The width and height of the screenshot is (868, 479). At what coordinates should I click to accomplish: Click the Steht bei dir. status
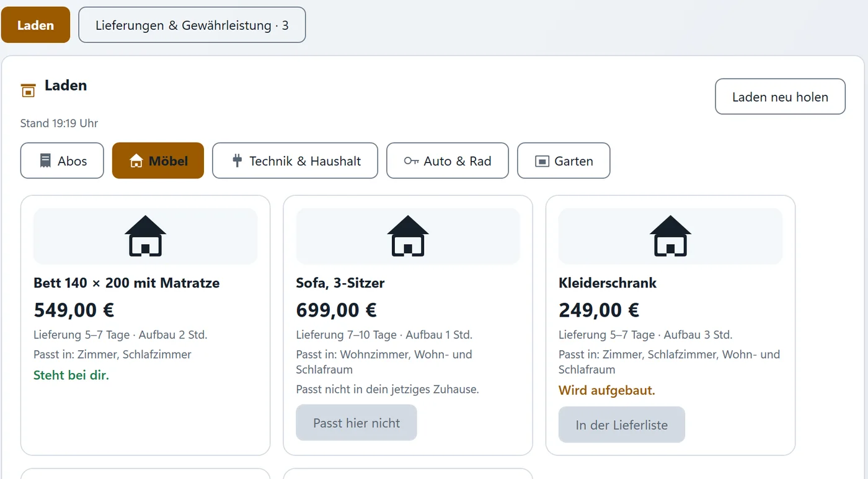(71, 375)
